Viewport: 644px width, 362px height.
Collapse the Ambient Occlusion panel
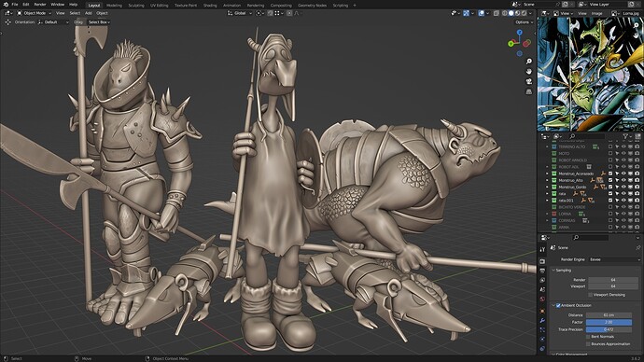[x=553, y=305]
